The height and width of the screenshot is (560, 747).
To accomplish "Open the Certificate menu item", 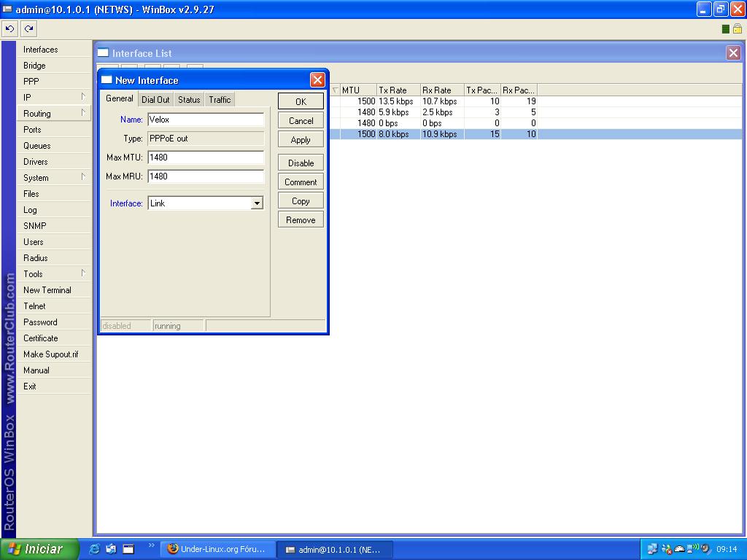I will click(x=54, y=338).
